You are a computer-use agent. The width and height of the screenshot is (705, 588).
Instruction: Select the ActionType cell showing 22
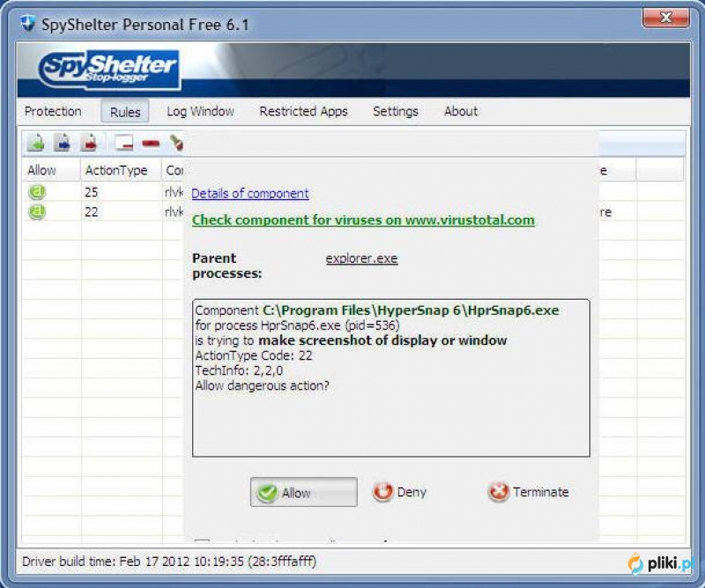point(92,212)
